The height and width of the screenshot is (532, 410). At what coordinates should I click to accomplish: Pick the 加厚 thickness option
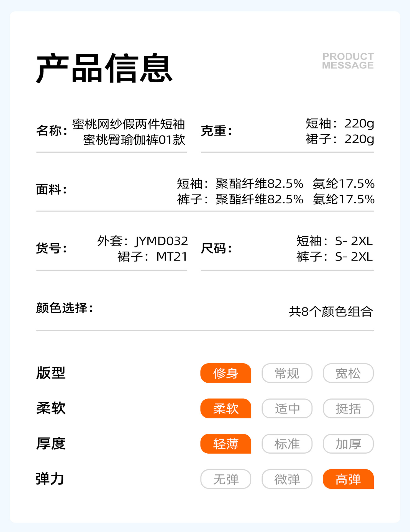pyautogui.click(x=348, y=444)
